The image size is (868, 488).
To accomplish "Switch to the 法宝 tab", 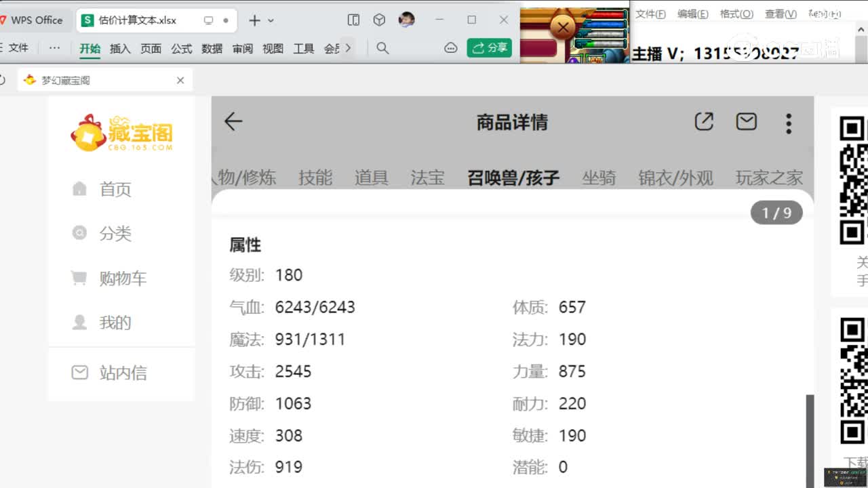I will 427,178.
